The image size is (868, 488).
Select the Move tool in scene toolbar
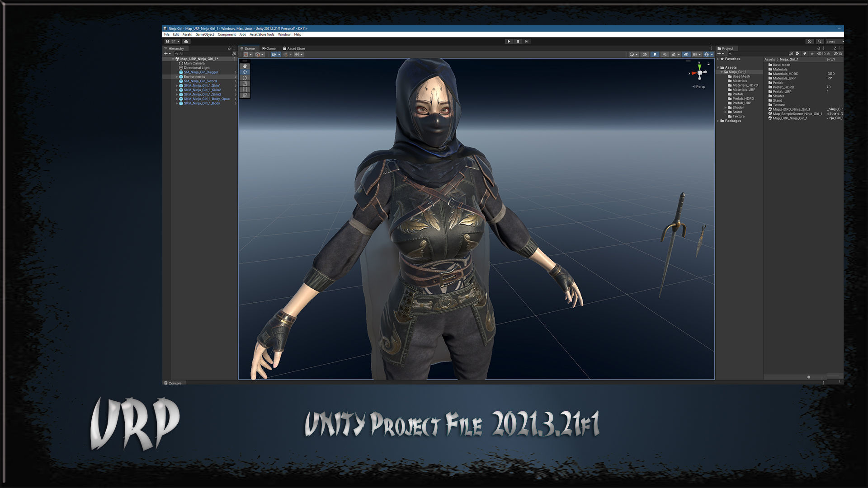click(245, 72)
